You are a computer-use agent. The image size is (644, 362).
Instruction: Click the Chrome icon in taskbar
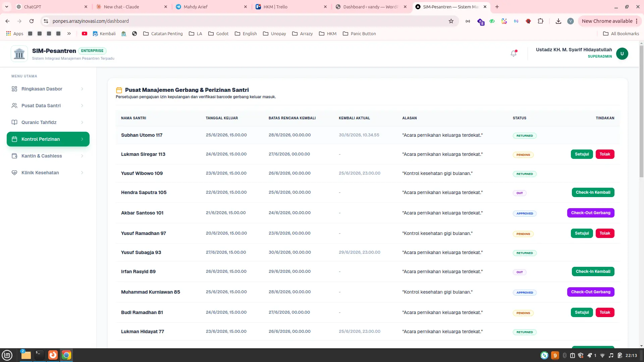click(66, 355)
